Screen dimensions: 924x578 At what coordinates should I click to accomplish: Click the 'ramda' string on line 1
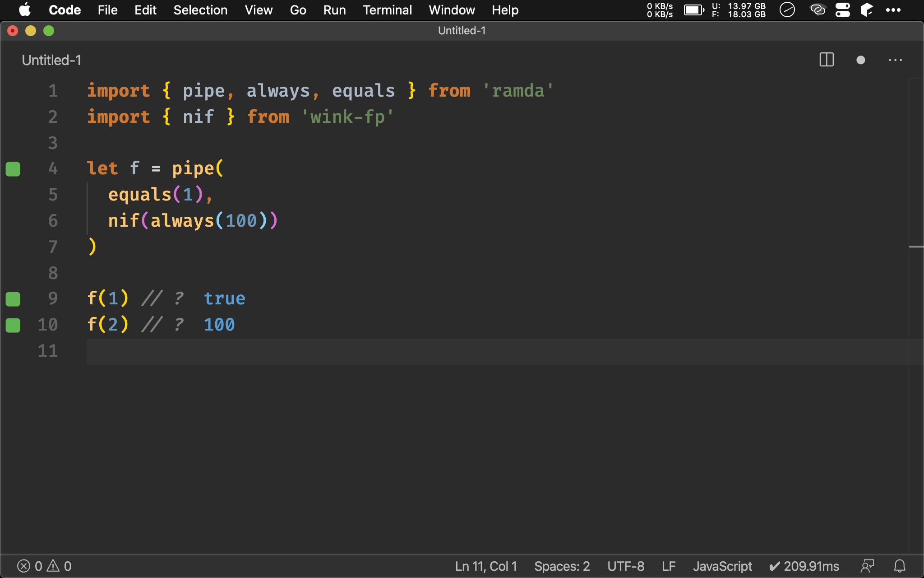(x=518, y=91)
